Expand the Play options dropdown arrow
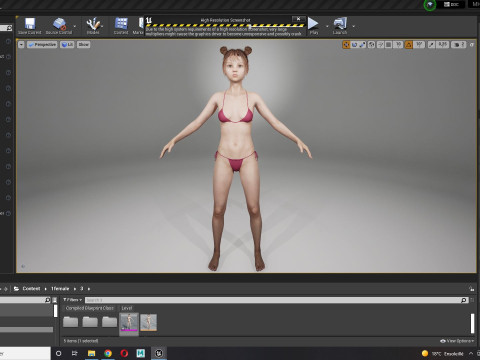Viewport: 480px width, 360px height. [327, 26]
